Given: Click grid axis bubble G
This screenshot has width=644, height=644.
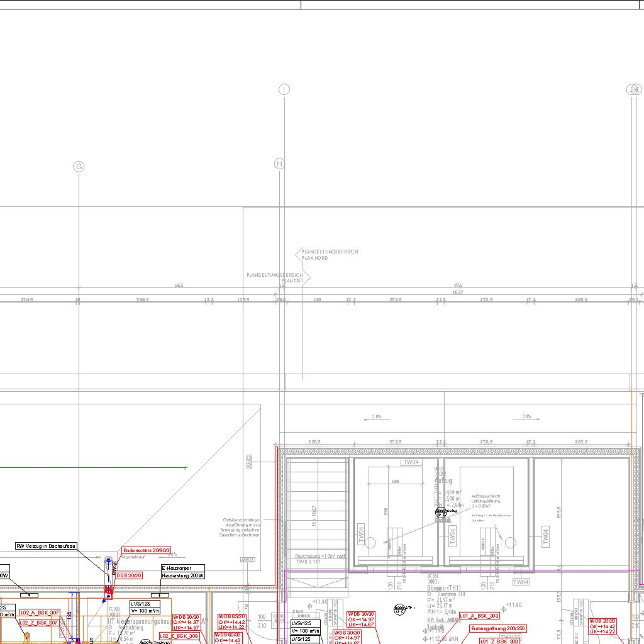Looking at the screenshot, I should pyautogui.click(x=79, y=167).
